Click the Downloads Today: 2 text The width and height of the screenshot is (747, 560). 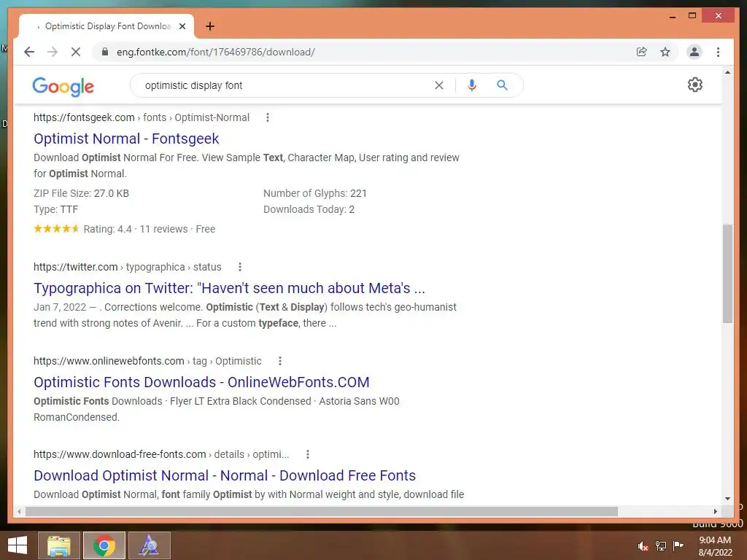coord(309,209)
